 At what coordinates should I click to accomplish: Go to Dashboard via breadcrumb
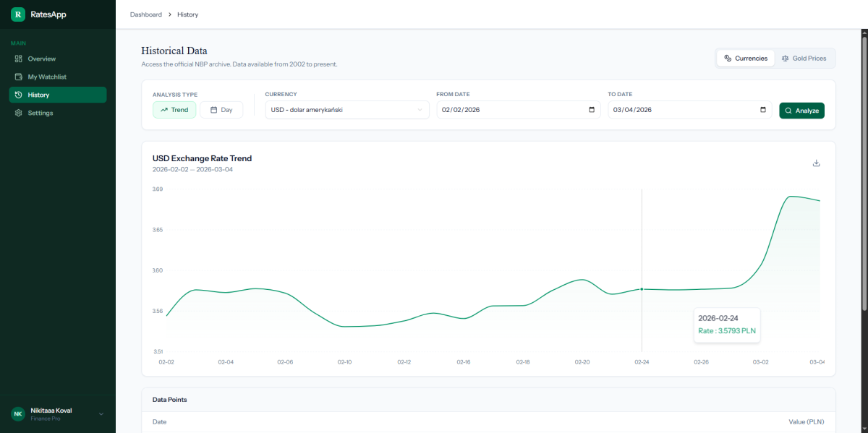tap(145, 14)
